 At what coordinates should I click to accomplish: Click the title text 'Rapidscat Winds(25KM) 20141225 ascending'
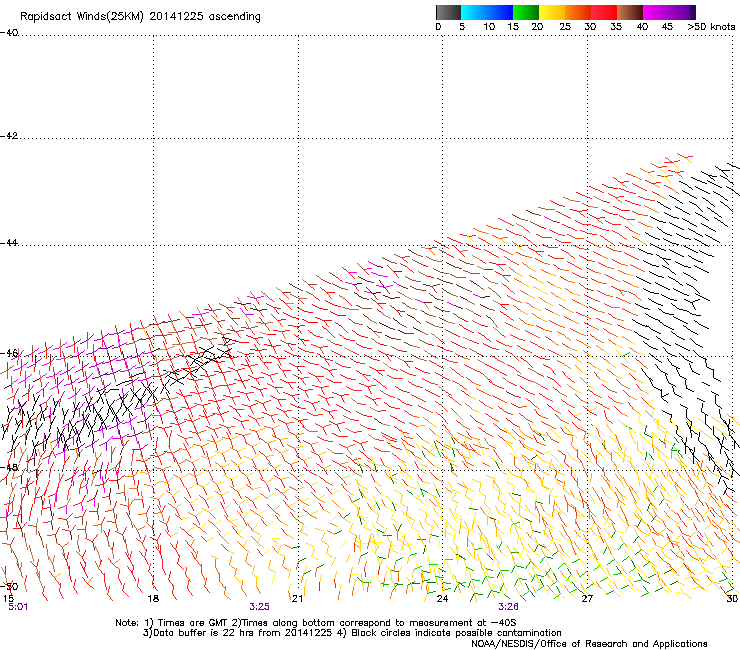[140, 17]
